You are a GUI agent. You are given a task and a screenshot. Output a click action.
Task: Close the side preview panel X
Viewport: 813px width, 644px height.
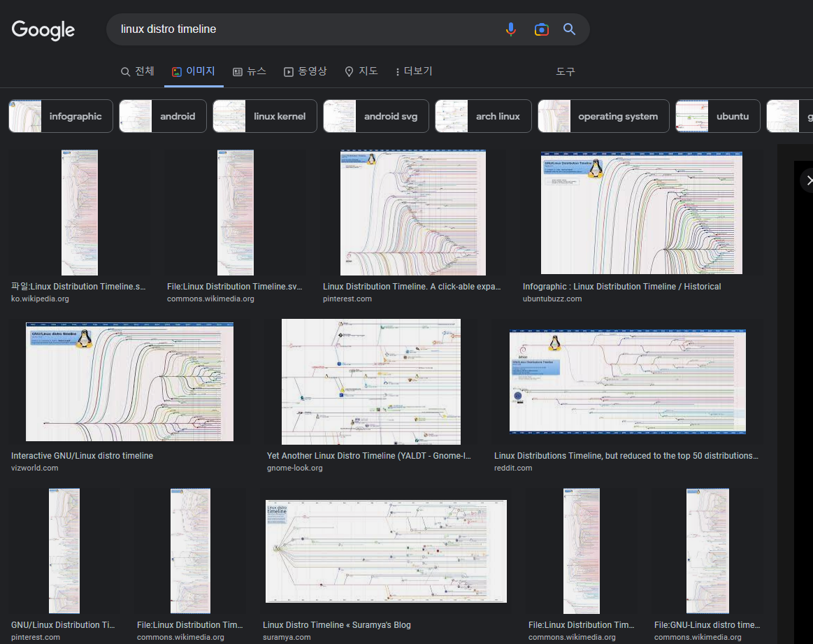tap(809, 180)
